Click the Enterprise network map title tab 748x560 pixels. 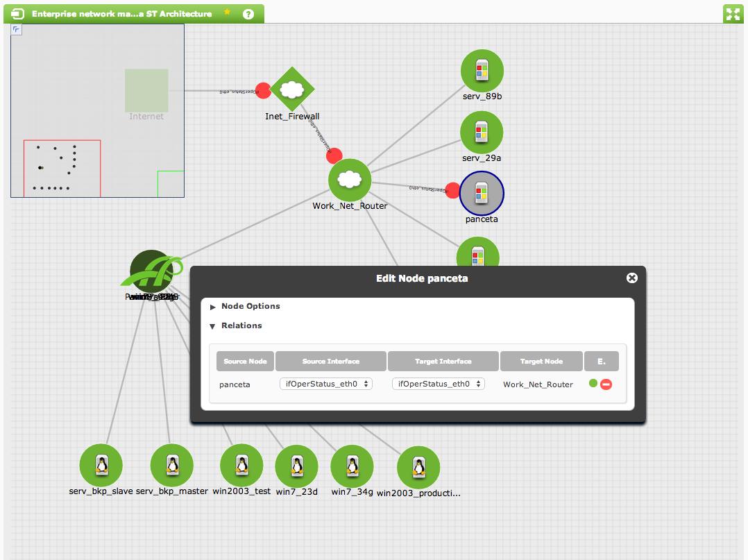[x=121, y=14]
